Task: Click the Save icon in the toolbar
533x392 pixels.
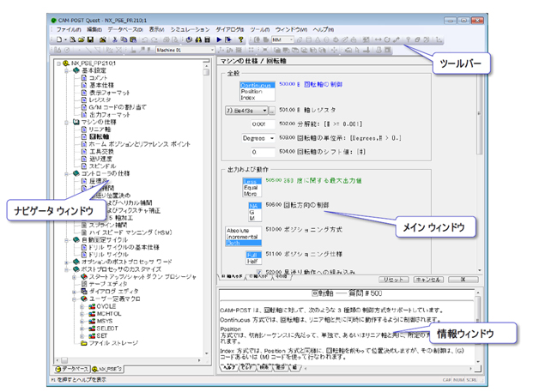Action: [90, 39]
